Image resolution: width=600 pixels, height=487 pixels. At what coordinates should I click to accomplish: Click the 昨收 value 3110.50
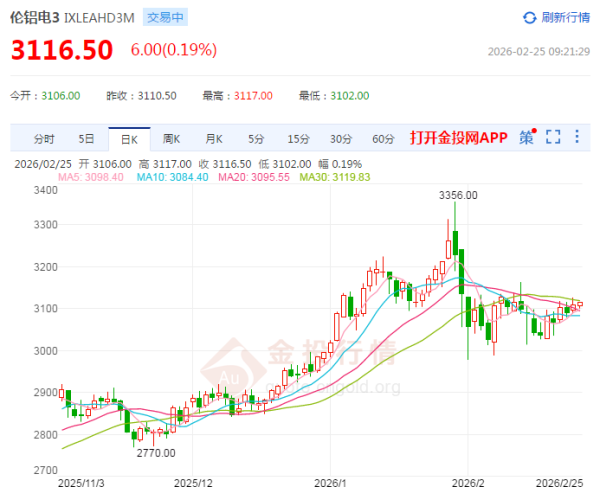tap(157, 96)
